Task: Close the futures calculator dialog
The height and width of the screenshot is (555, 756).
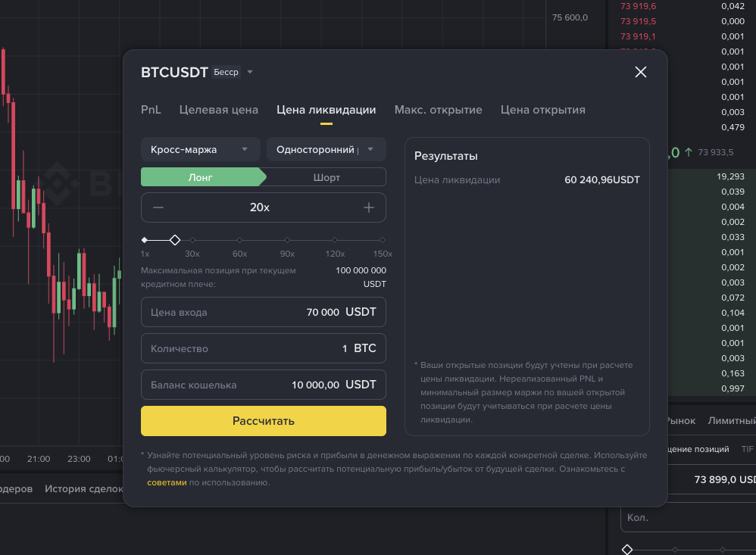Action: [x=640, y=72]
